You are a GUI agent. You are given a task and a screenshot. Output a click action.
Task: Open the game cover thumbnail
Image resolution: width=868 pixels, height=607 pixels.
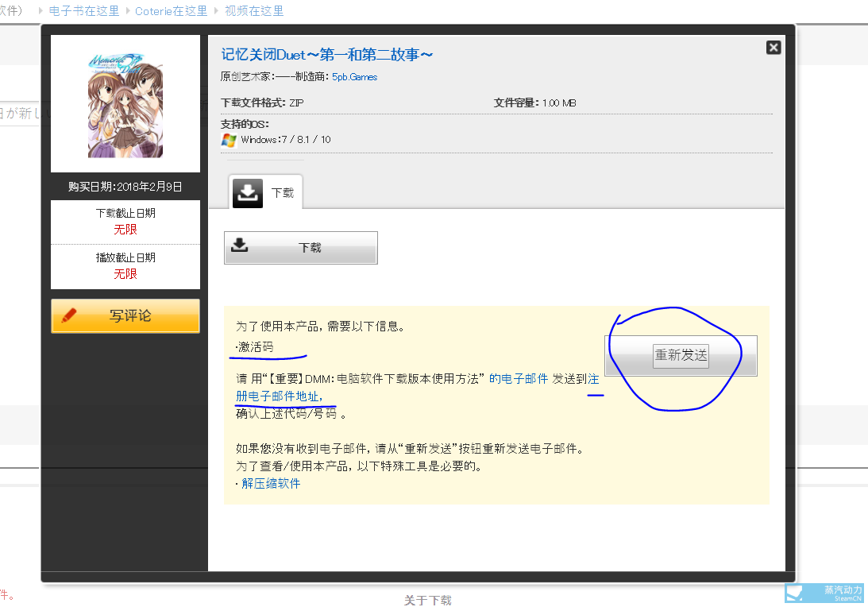pyautogui.click(x=125, y=105)
